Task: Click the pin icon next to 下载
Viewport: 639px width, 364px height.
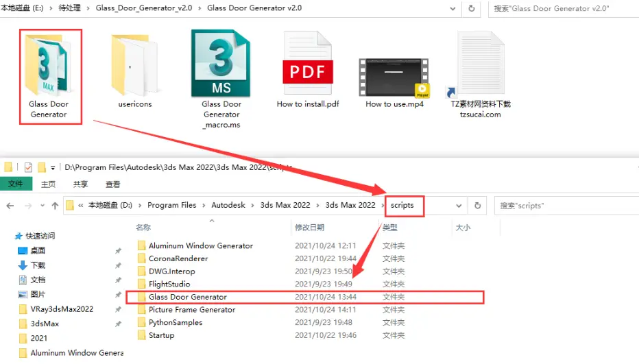Action: click(118, 265)
